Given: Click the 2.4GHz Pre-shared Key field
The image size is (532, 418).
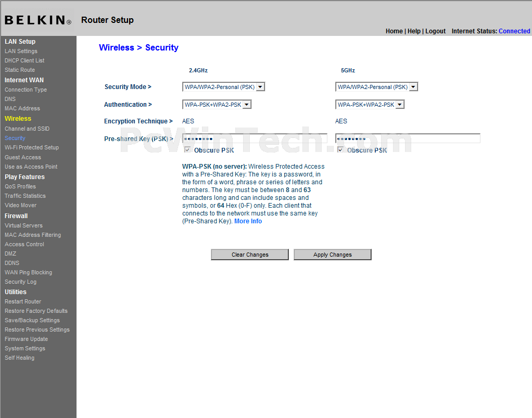Looking at the screenshot, I should point(255,138).
